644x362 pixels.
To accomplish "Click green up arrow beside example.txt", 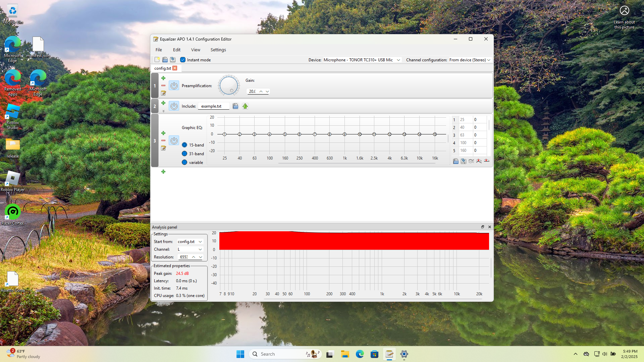I will pyautogui.click(x=245, y=106).
